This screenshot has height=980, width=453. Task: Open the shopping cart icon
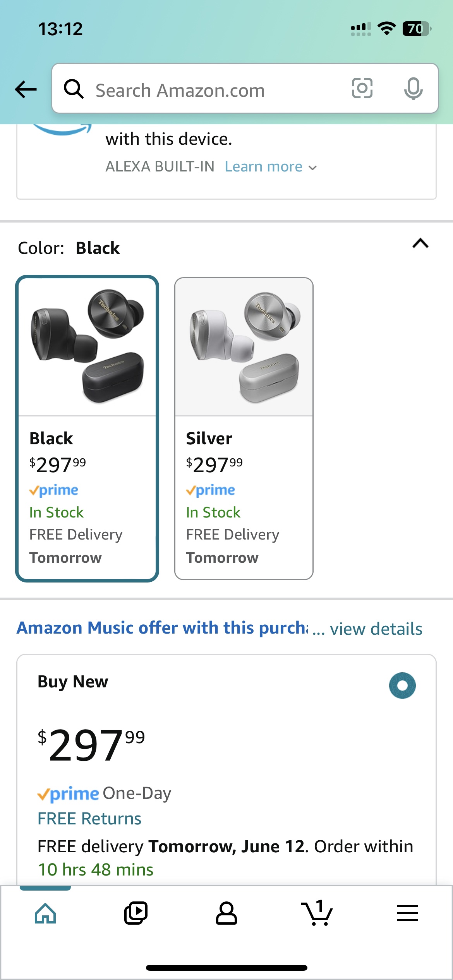(317, 913)
